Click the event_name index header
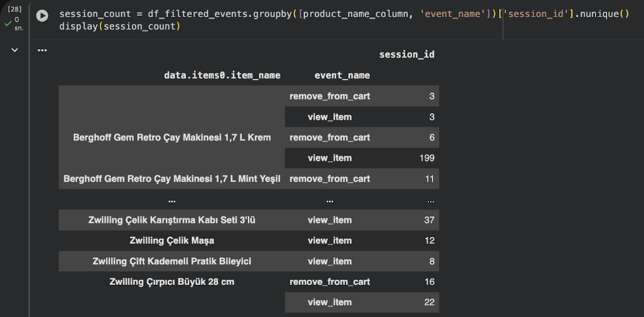The width and height of the screenshot is (644, 317). coord(342,75)
